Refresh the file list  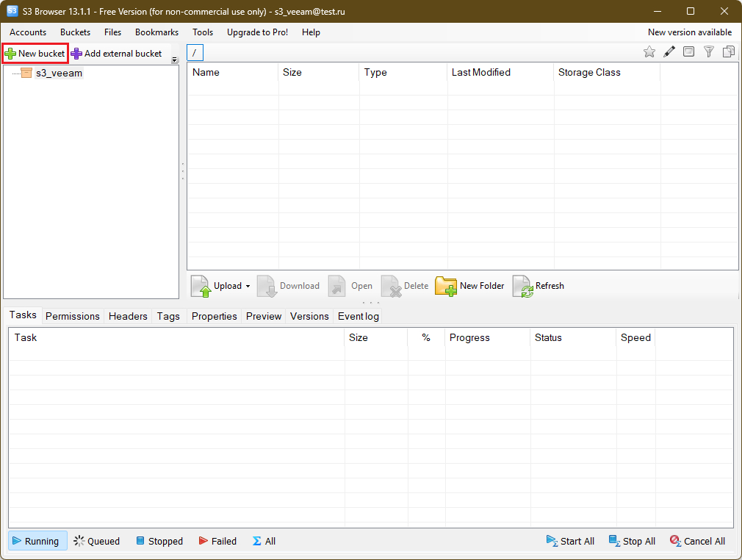pos(539,286)
